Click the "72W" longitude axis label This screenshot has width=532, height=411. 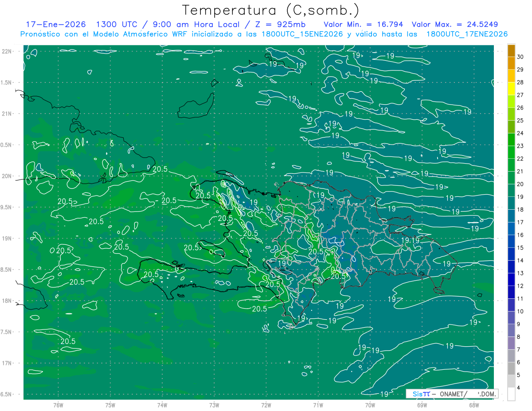[x=266, y=405]
